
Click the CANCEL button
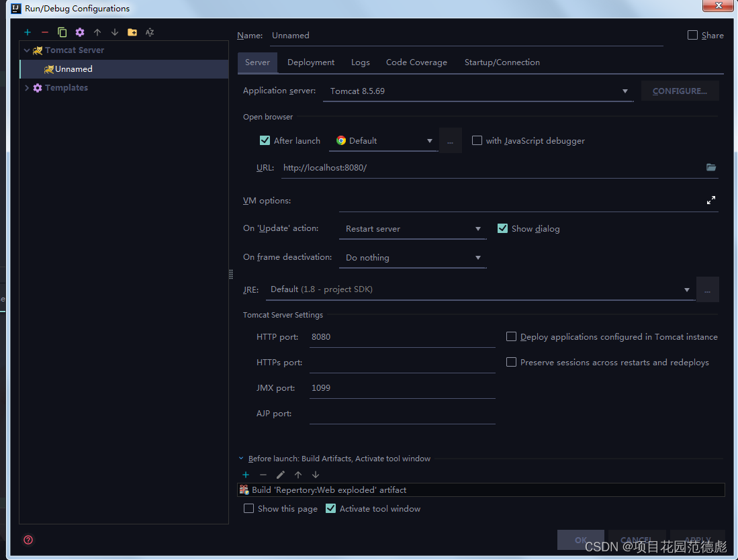pyautogui.click(x=637, y=540)
